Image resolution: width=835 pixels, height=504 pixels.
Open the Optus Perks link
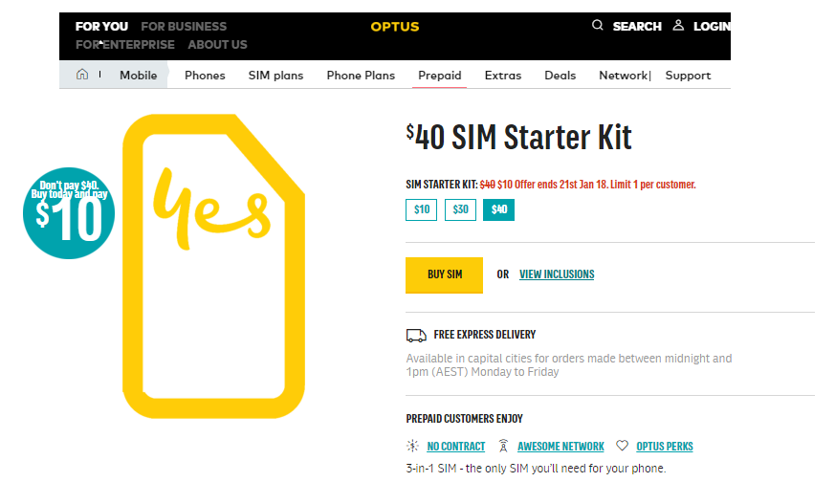[x=665, y=447]
